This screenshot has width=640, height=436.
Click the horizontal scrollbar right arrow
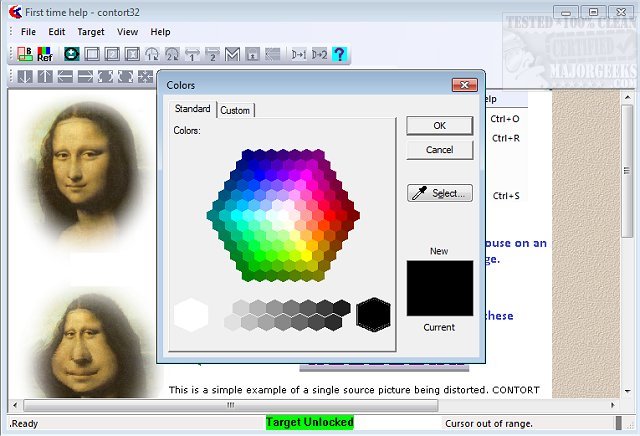coord(613,405)
